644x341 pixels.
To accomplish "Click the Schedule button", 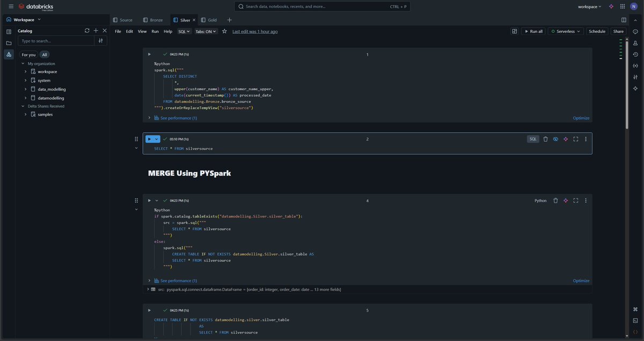I will pyautogui.click(x=597, y=31).
